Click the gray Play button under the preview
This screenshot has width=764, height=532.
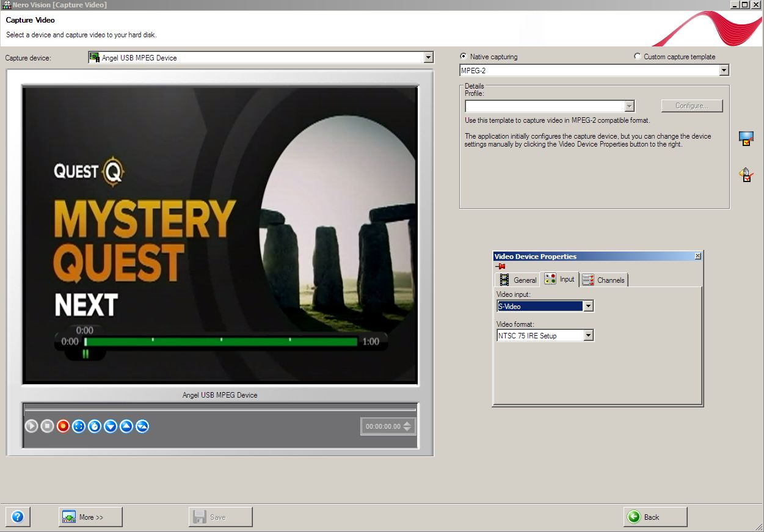[31, 426]
